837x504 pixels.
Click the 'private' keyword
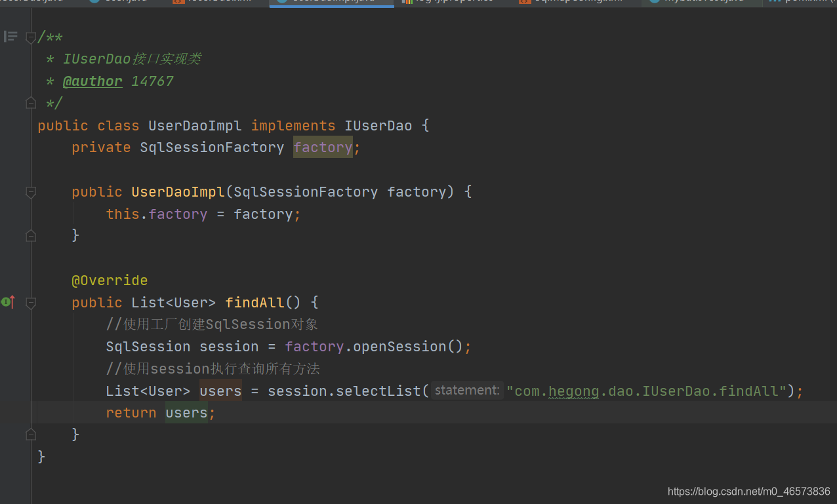102,147
